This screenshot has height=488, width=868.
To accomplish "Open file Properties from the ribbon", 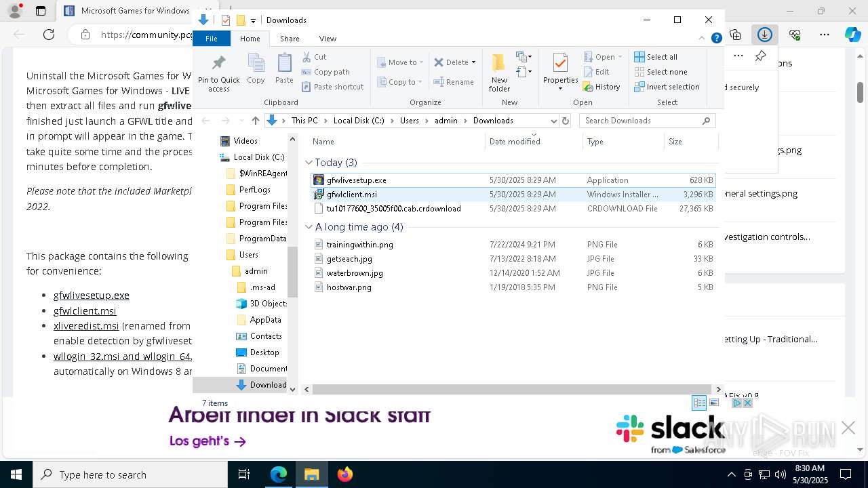I will tap(560, 71).
